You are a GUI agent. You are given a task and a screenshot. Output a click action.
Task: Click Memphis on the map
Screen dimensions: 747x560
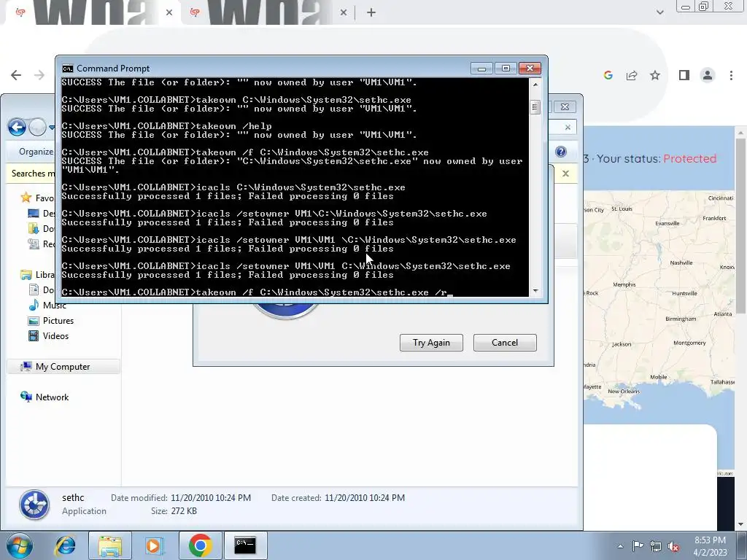point(624,284)
